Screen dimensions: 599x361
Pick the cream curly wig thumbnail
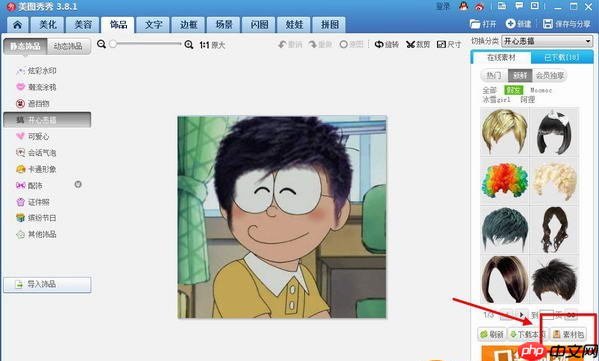coord(554,181)
